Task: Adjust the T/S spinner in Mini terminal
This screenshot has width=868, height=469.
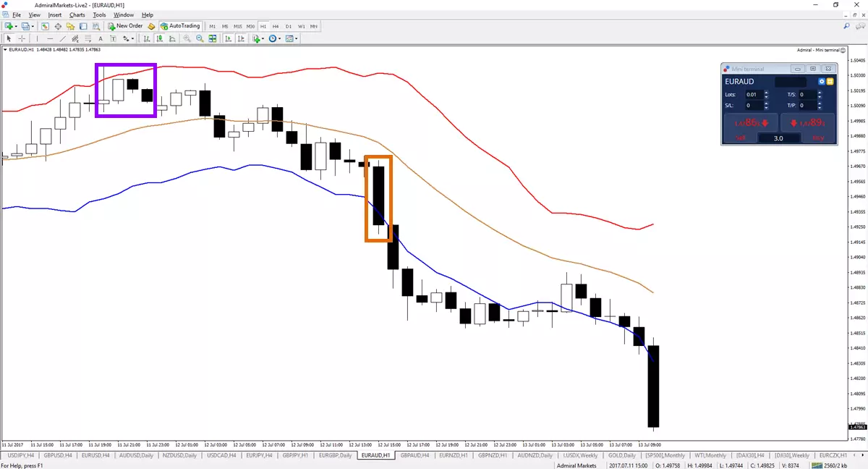Action: [x=820, y=95]
